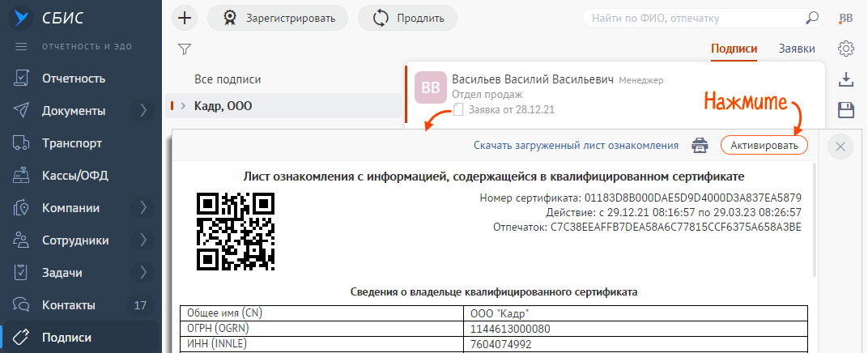Click the Задачи clipboard icon
This screenshot has height=353, width=868.
point(21,273)
